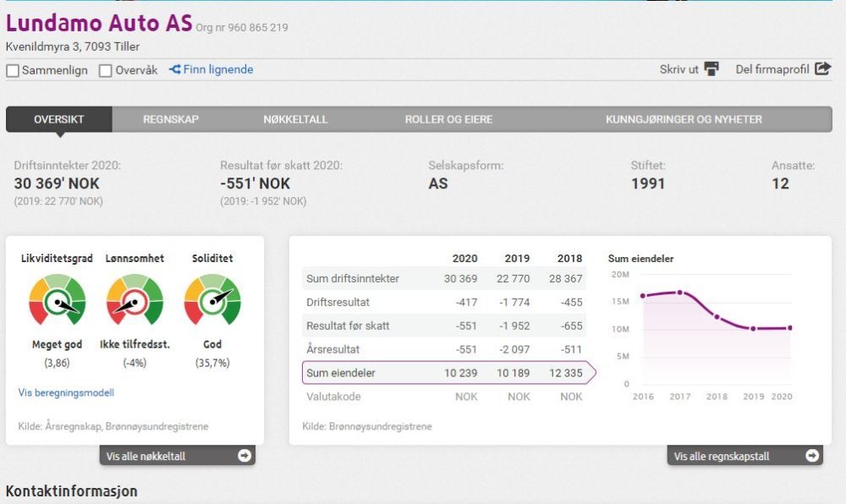Click the 12 335 Sum eiendeler 2018 cell

pos(565,373)
